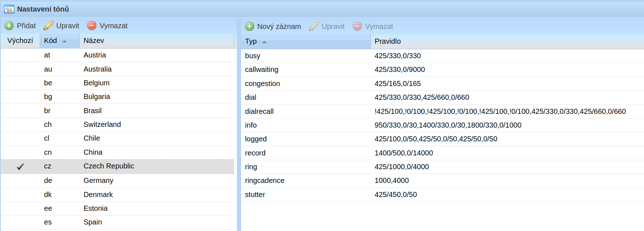Select the Belgium row

point(118,83)
